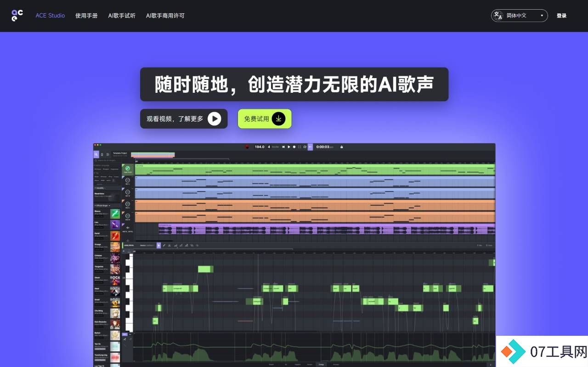Viewport: 588px width, 367px height.
Task: Select the purple search tab icon in the singer panel
Action: [96, 154]
